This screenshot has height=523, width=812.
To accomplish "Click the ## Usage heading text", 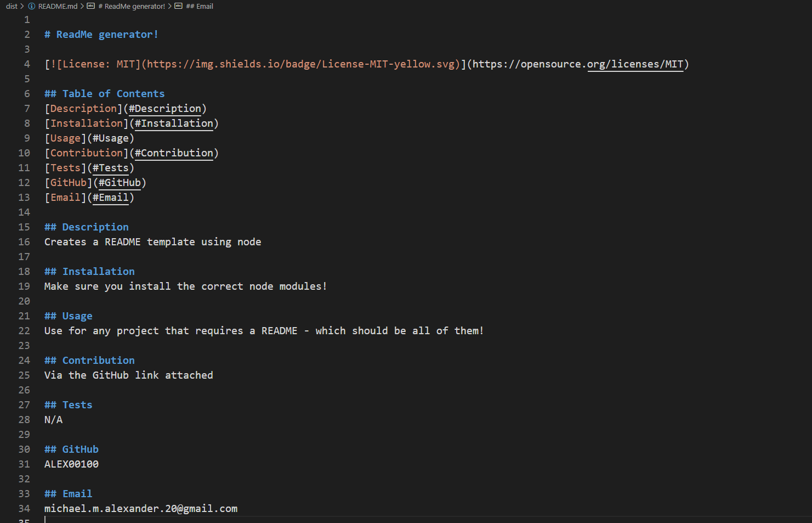I will [68, 316].
